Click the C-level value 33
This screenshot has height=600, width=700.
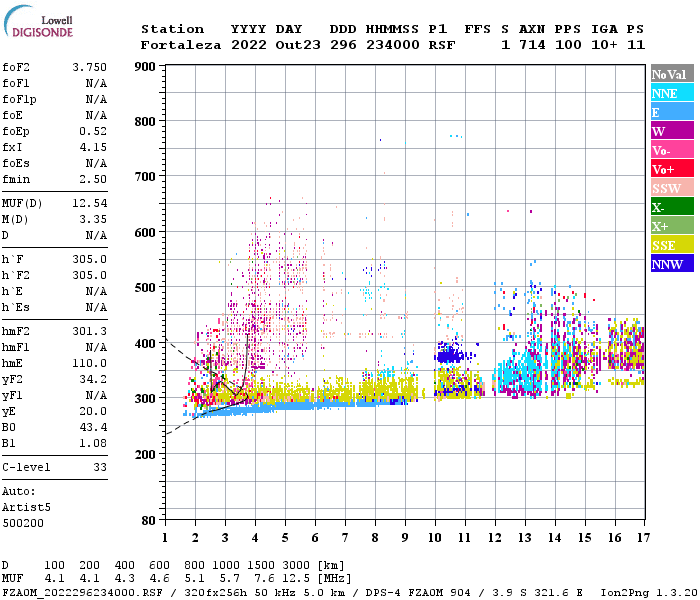pyautogui.click(x=100, y=467)
